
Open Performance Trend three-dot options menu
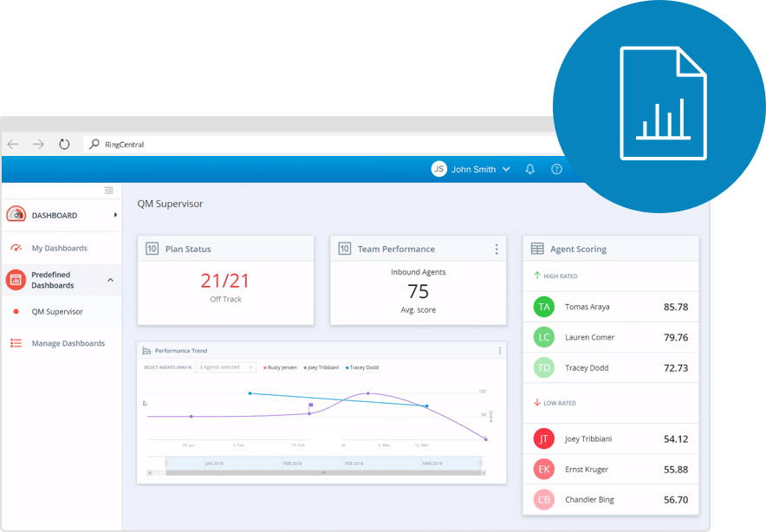coord(500,351)
